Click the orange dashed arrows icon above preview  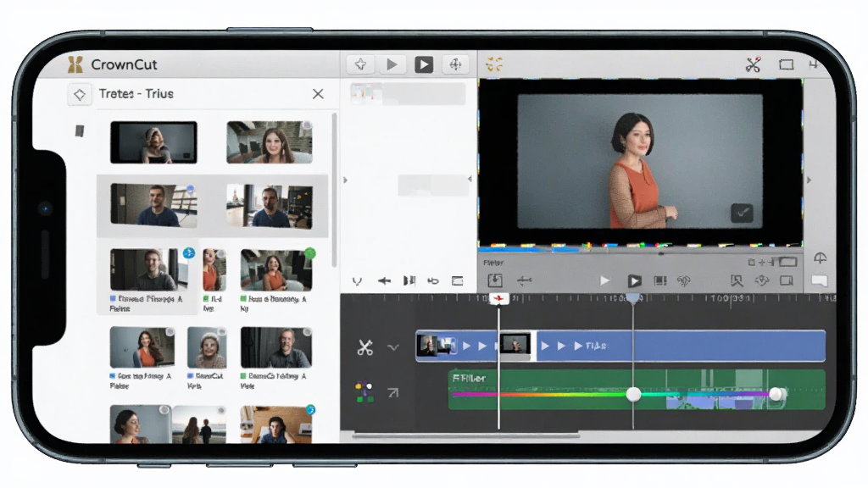(x=494, y=64)
